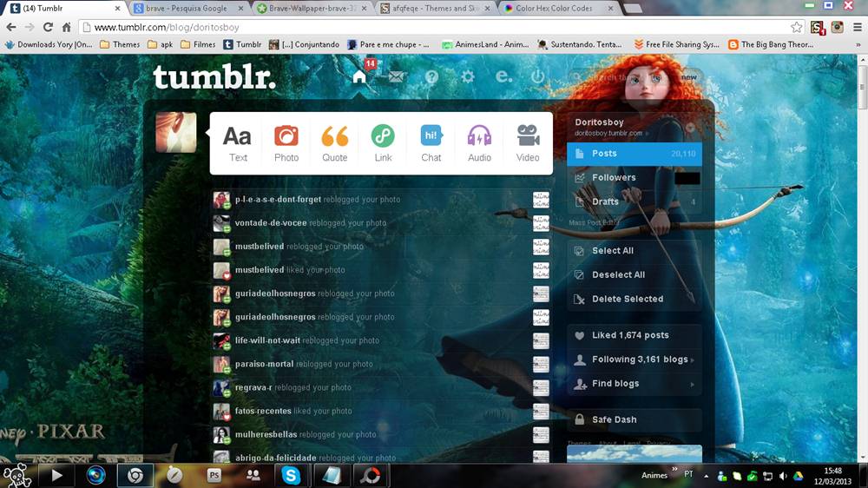The width and height of the screenshot is (868, 488).
Task: Open the Doritosboy blog dropdown arrow
Action: [x=690, y=128]
